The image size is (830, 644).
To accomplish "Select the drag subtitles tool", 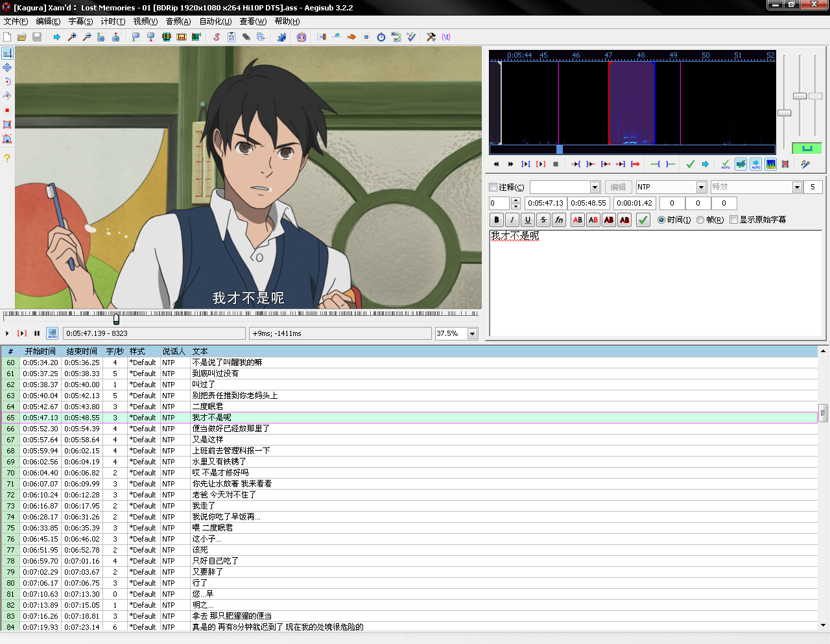I will coord(7,67).
